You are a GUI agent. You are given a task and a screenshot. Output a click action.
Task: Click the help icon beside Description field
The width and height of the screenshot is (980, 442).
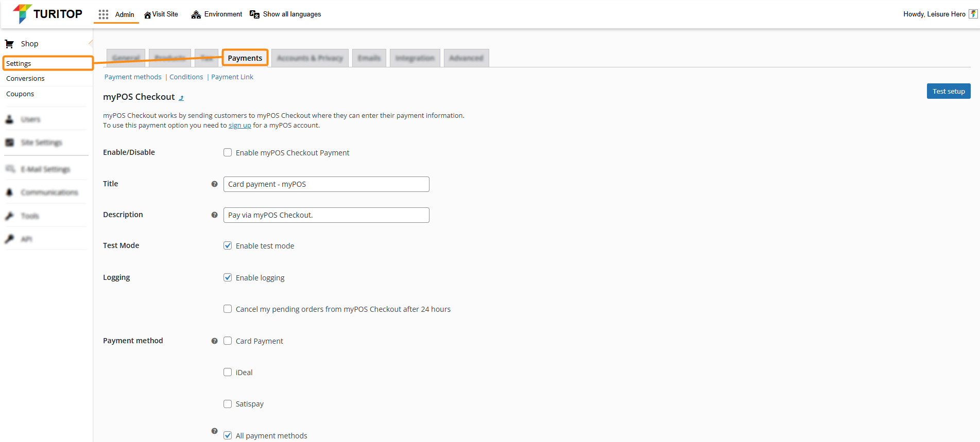214,215
